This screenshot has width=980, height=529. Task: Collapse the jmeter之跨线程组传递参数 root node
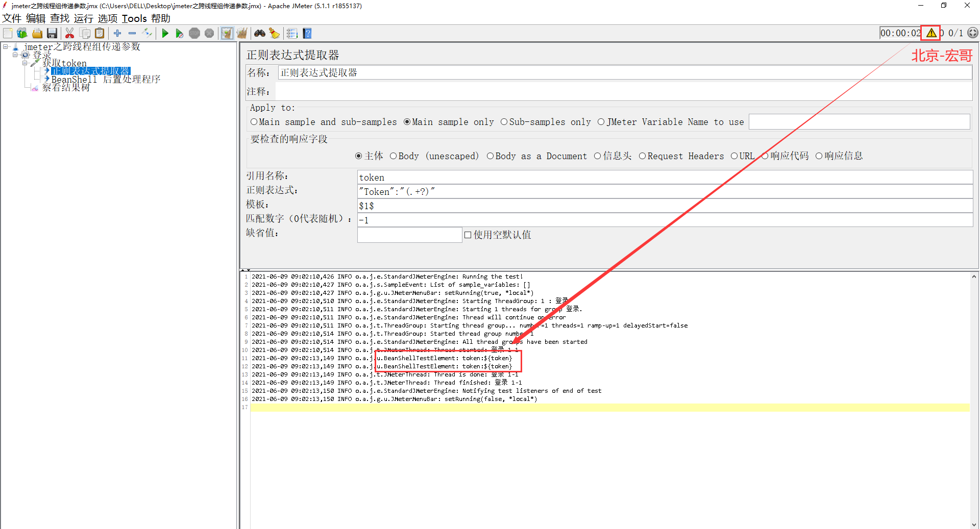point(6,47)
